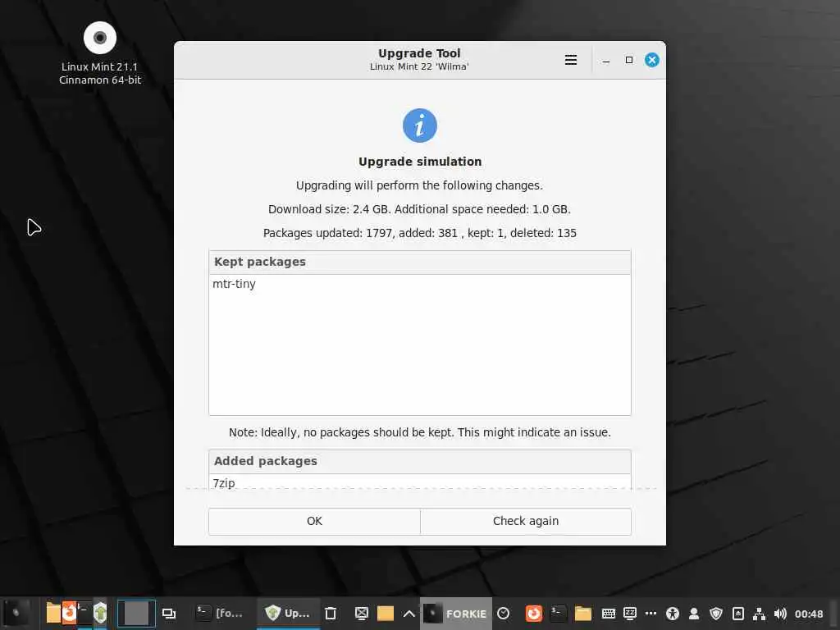Select the 7zip added package row
The height and width of the screenshot is (630, 840).
tap(419, 482)
